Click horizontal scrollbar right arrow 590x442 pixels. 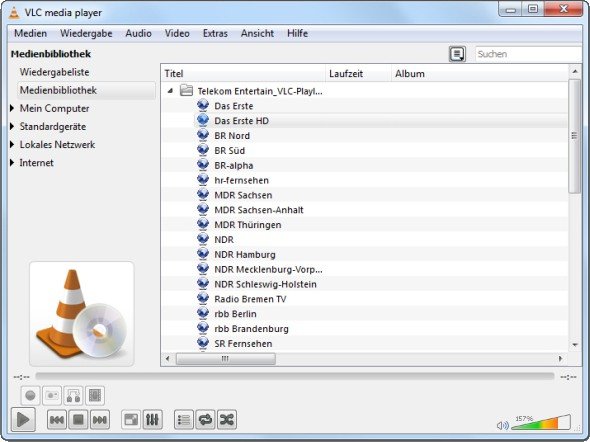[561, 358]
